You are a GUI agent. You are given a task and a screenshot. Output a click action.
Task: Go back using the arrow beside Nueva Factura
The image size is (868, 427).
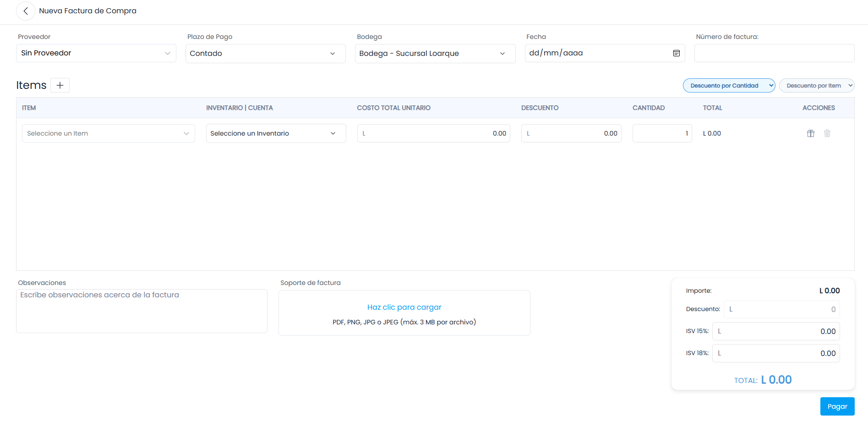pyautogui.click(x=26, y=11)
